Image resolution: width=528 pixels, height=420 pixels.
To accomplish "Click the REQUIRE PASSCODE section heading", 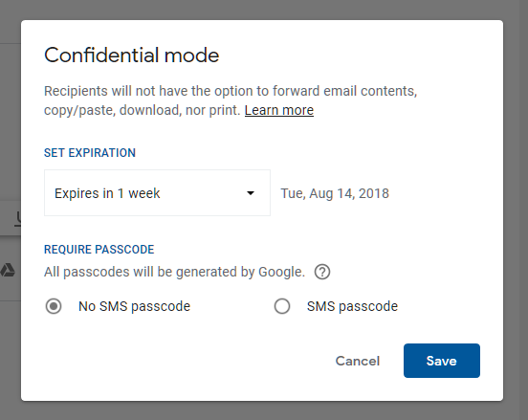I will (99, 250).
